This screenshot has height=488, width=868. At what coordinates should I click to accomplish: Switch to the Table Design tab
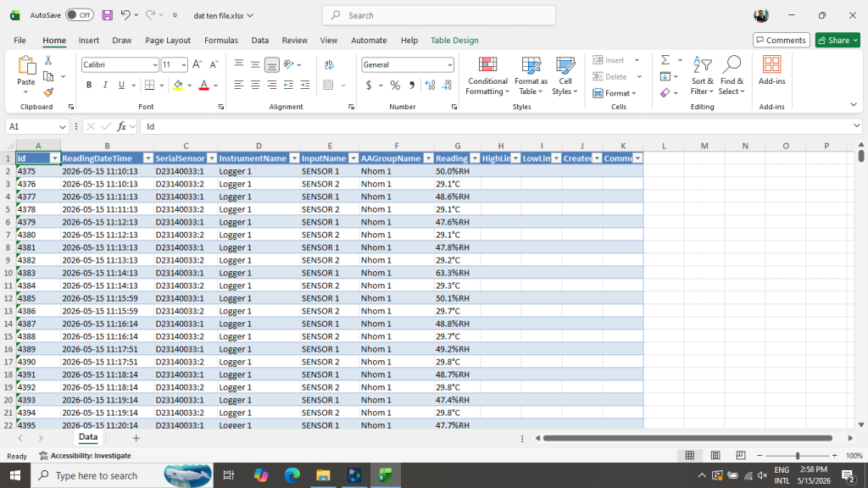click(454, 41)
